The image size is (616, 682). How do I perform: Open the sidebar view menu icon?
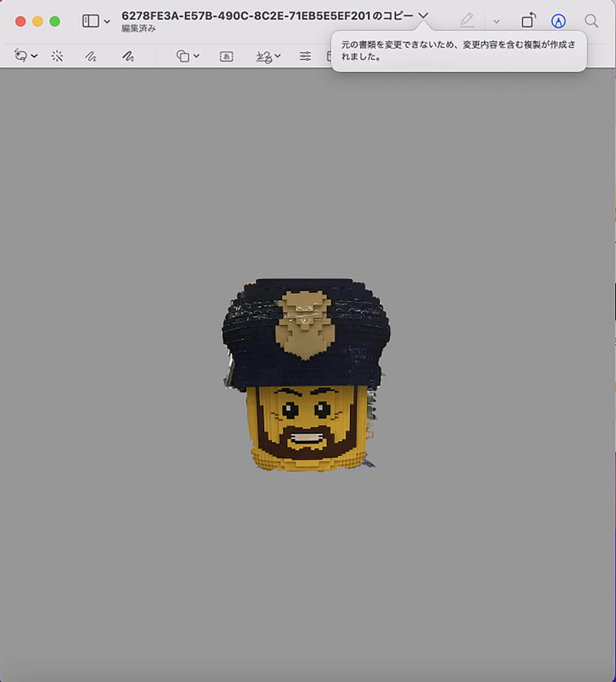point(90,21)
